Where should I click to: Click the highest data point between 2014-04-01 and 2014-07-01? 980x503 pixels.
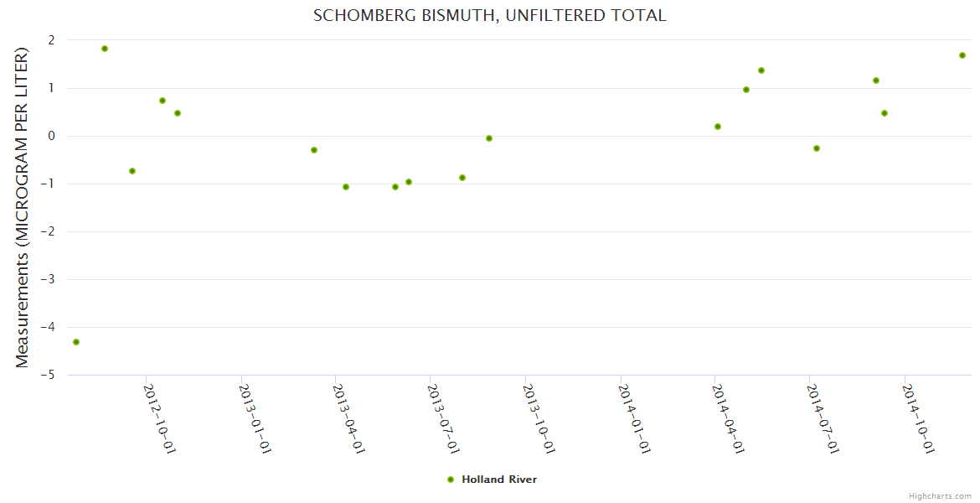point(761,70)
